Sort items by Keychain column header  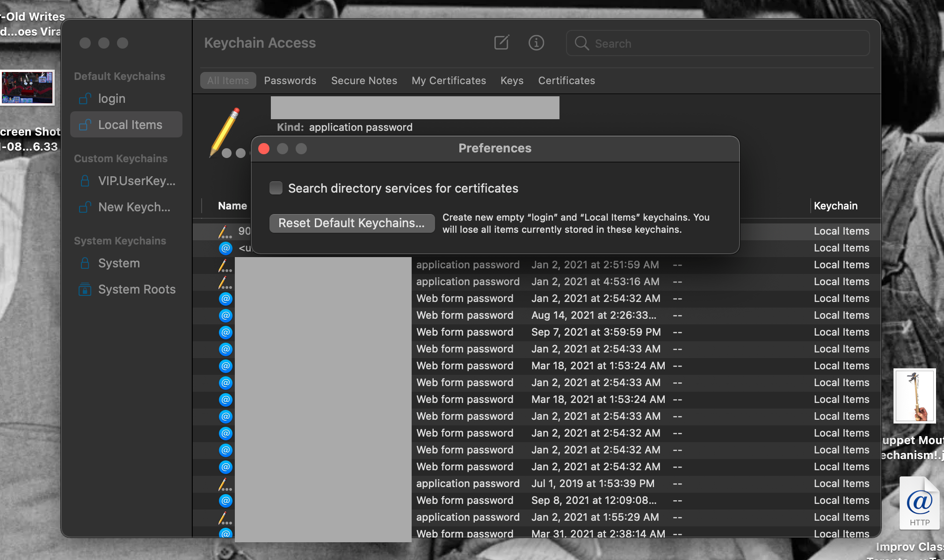[x=835, y=206]
